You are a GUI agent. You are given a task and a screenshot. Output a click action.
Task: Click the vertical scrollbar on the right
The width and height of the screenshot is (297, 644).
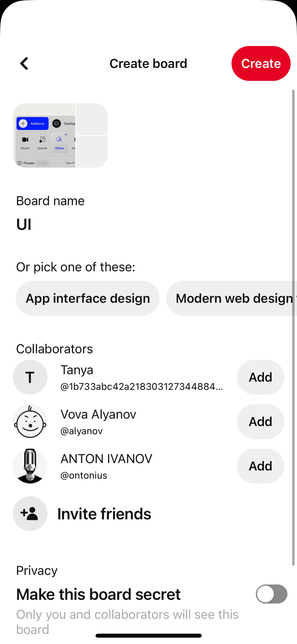coord(294,327)
